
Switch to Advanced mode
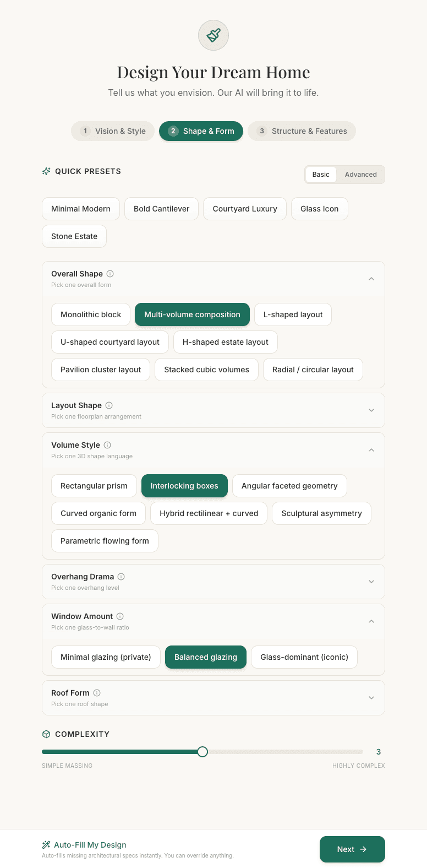tap(360, 175)
